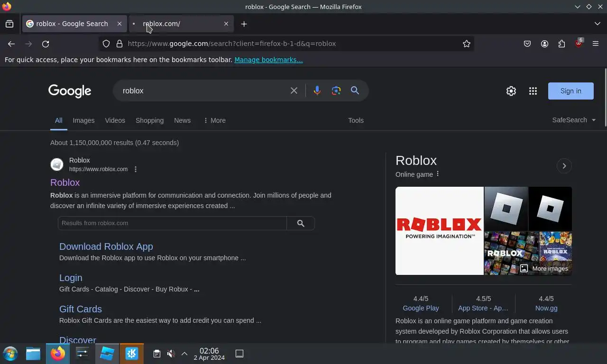Close the roblox.com/ tab
The image size is (607, 364).
[x=226, y=24]
